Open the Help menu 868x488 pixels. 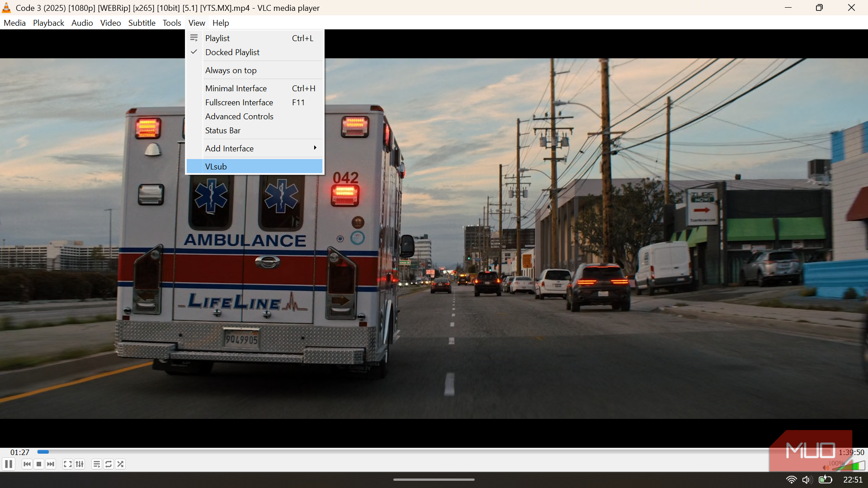pyautogui.click(x=221, y=23)
